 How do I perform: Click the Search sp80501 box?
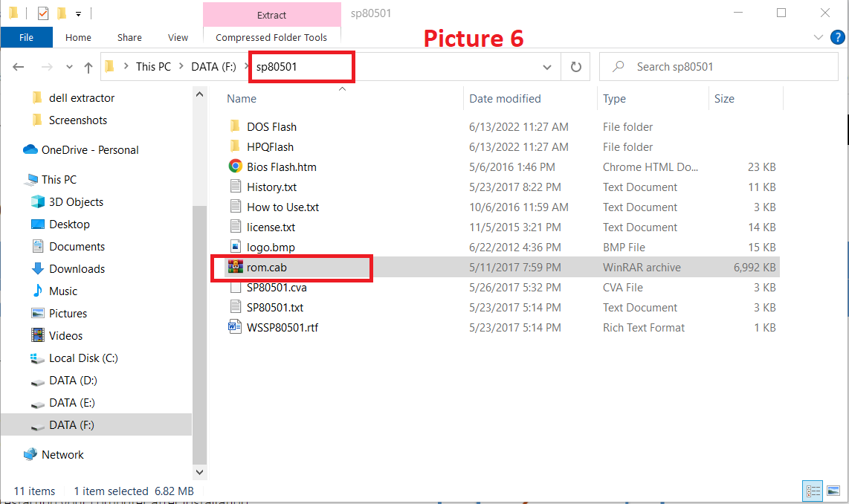718,67
